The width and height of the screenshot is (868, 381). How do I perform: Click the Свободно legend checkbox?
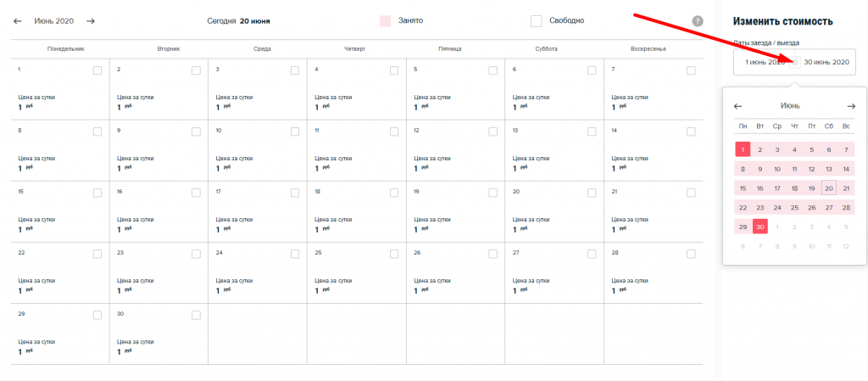[x=536, y=20]
